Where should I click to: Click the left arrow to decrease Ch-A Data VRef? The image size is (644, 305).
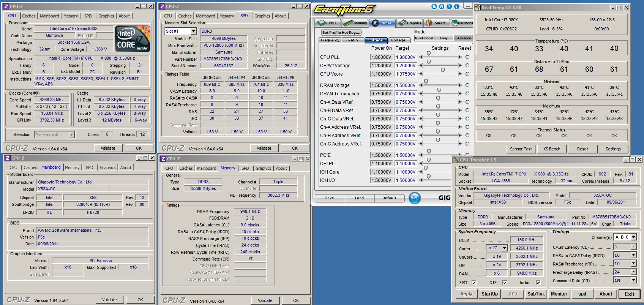(421, 102)
